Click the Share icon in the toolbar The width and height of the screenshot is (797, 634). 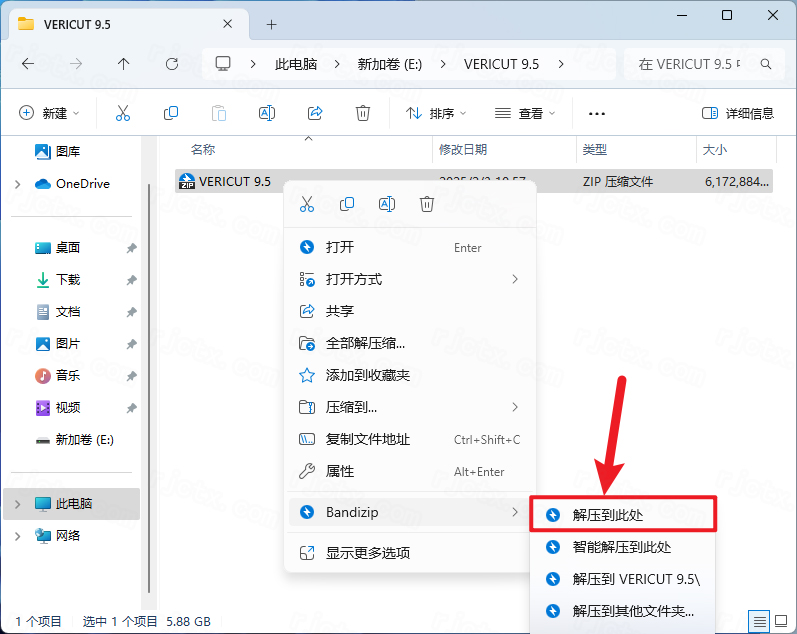coord(315,113)
